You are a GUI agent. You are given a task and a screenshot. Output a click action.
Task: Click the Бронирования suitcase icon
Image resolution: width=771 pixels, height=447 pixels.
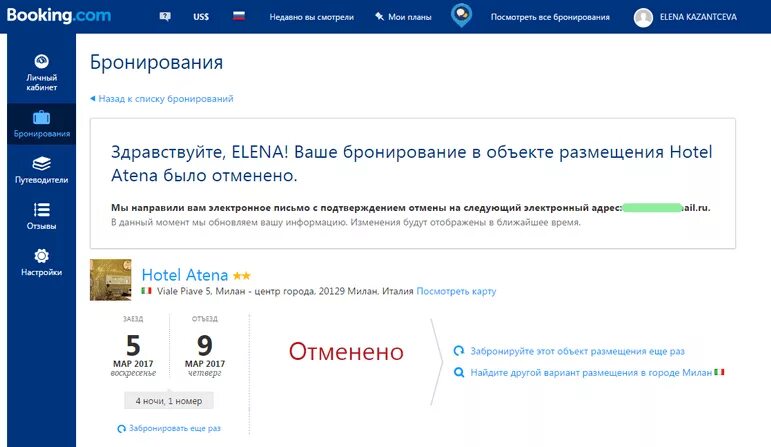tap(42, 118)
